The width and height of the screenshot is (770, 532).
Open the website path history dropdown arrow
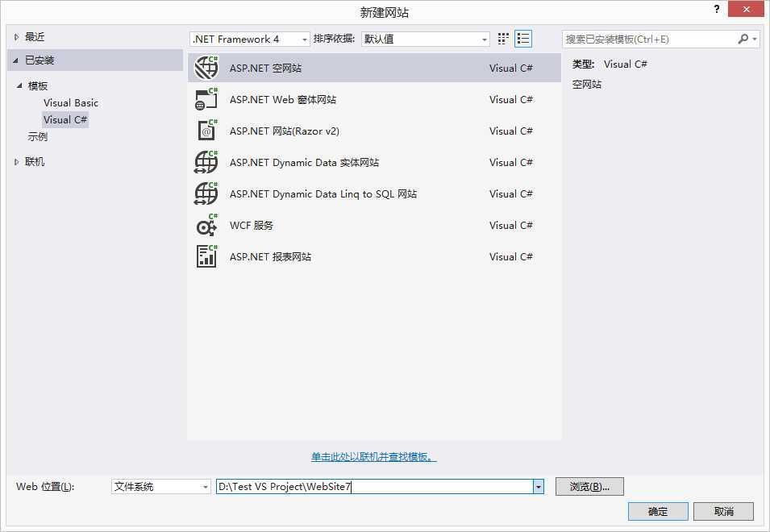pos(539,486)
